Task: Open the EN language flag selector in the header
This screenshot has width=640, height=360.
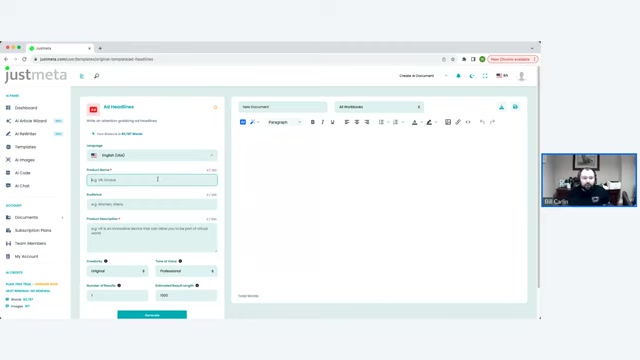Action: 502,76
